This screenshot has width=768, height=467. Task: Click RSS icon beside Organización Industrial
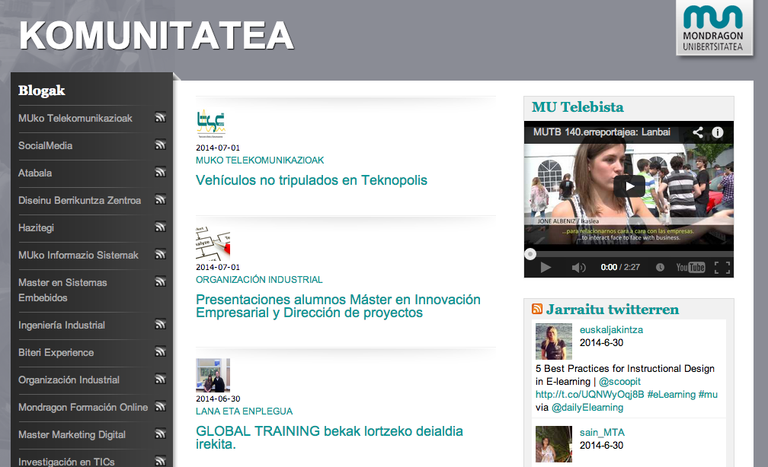click(160, 380)
